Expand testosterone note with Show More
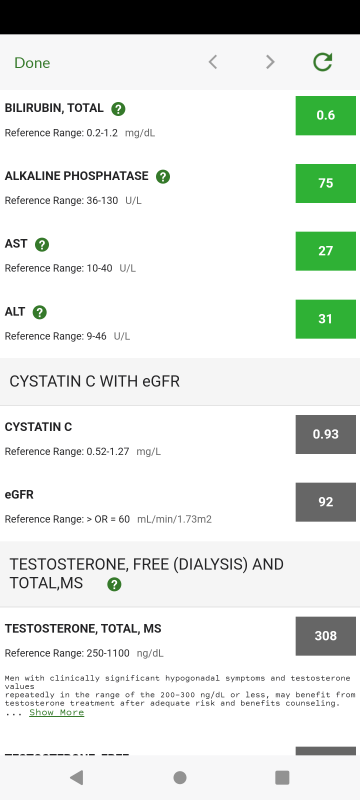Viewport: 360px width, 800px height. pyautogui.click(x=57, y=712)
